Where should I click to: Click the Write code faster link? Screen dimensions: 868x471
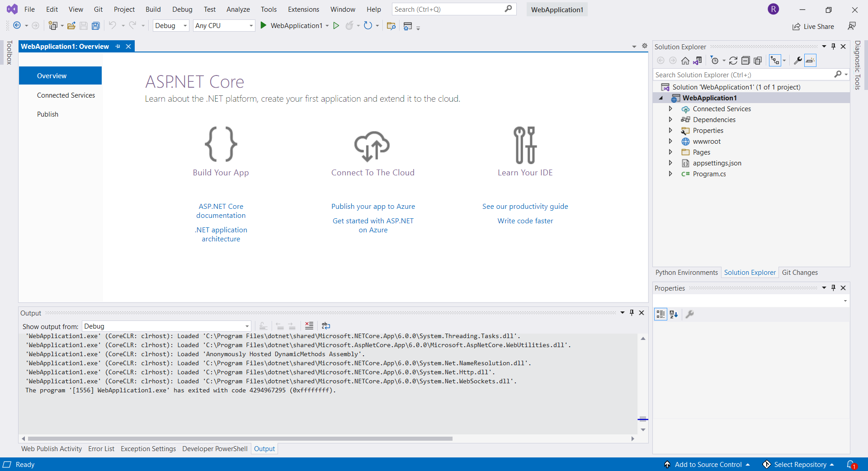525,221
